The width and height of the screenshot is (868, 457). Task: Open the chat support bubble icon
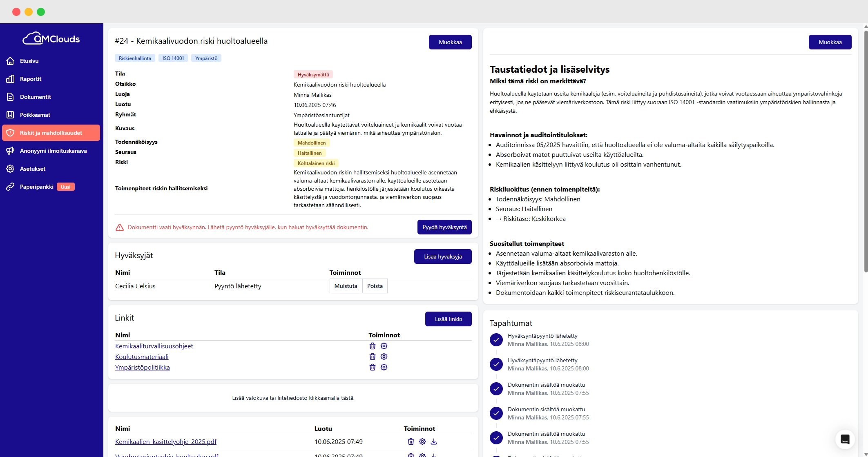pos(845,439)
